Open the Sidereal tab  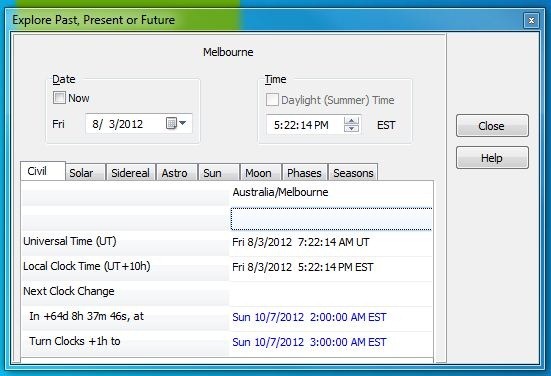click(x=130, y=173)
